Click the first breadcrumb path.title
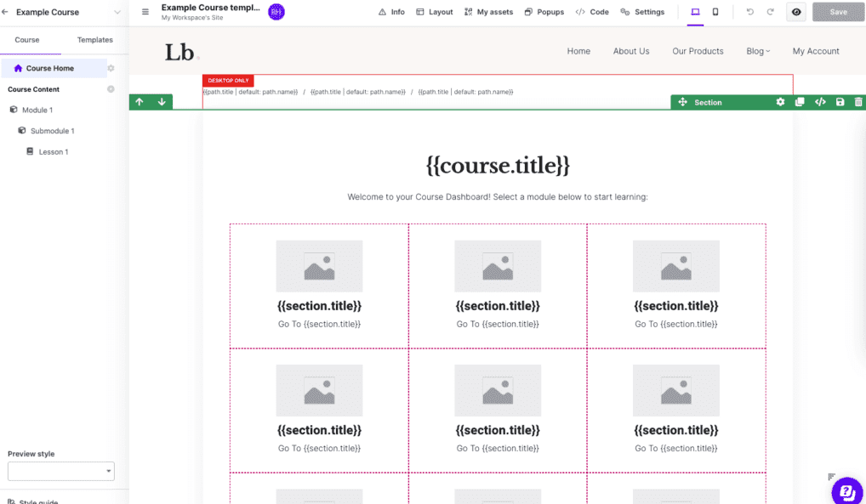The width and height of the screenshot is (866, 504). point(250,92)
